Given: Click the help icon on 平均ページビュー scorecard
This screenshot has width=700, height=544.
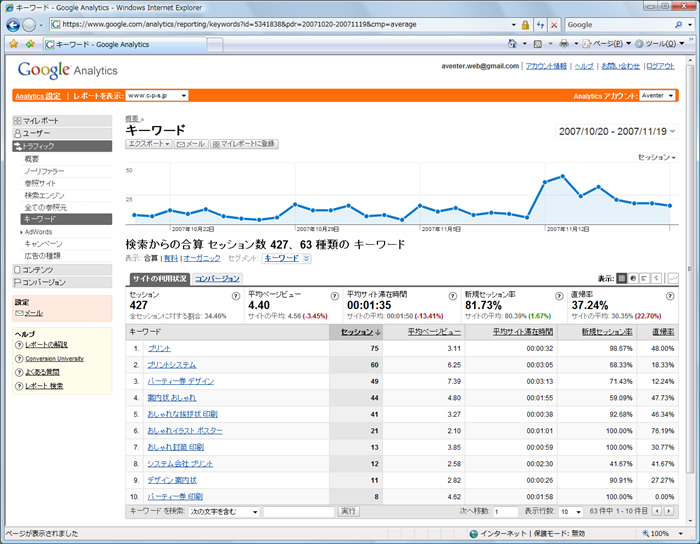Looking at the screenshot, I should click(334, 296).
